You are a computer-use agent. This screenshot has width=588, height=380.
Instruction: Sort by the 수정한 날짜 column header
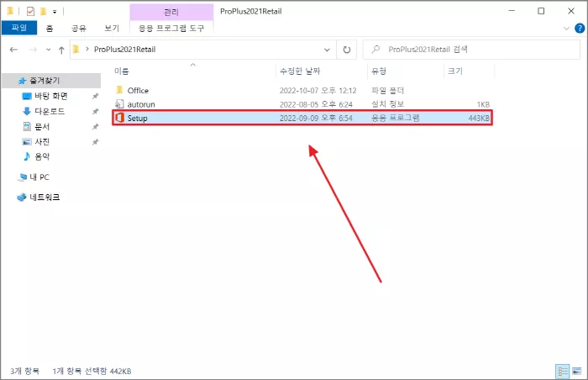300,71
